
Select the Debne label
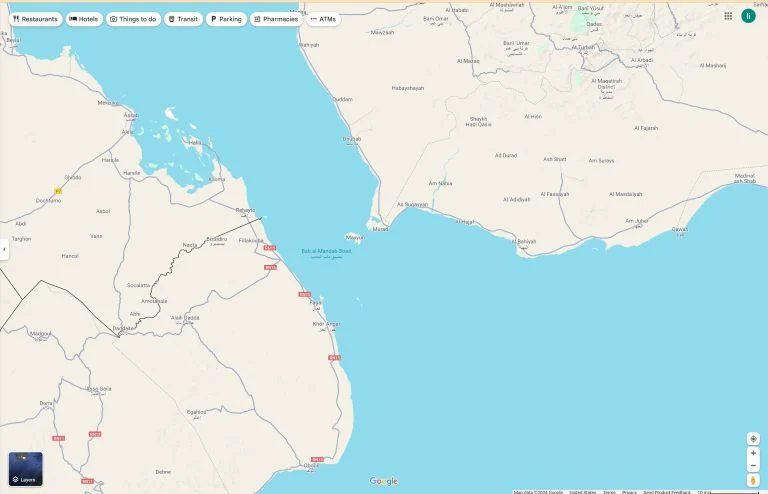point(163,472)
